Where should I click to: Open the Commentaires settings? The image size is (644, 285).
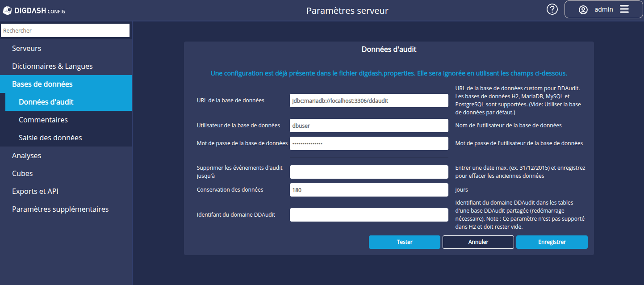tap(43, 119)
